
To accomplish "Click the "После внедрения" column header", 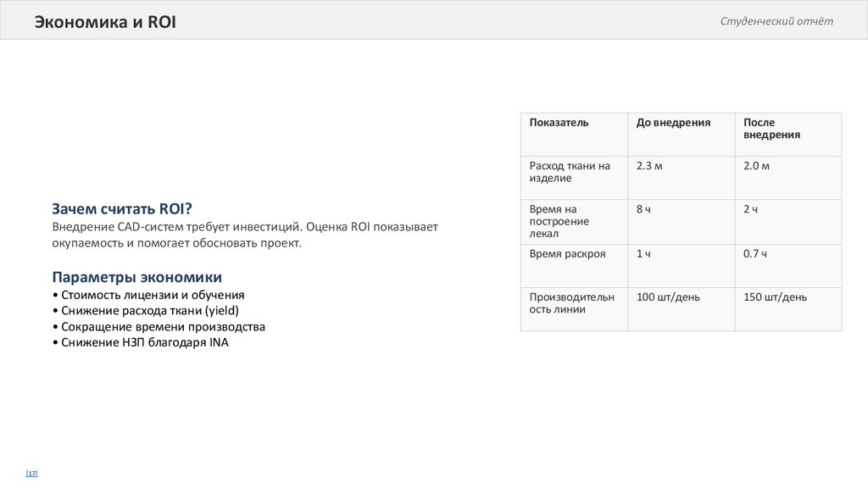I will click(772, 129).
